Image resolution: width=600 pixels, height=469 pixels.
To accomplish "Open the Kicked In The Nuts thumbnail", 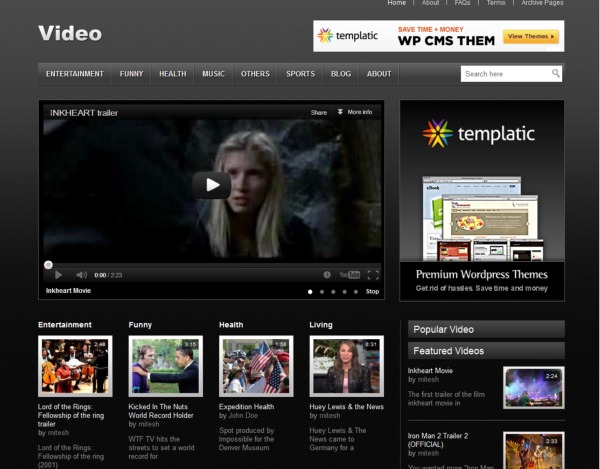I will [x=166, y=366].
